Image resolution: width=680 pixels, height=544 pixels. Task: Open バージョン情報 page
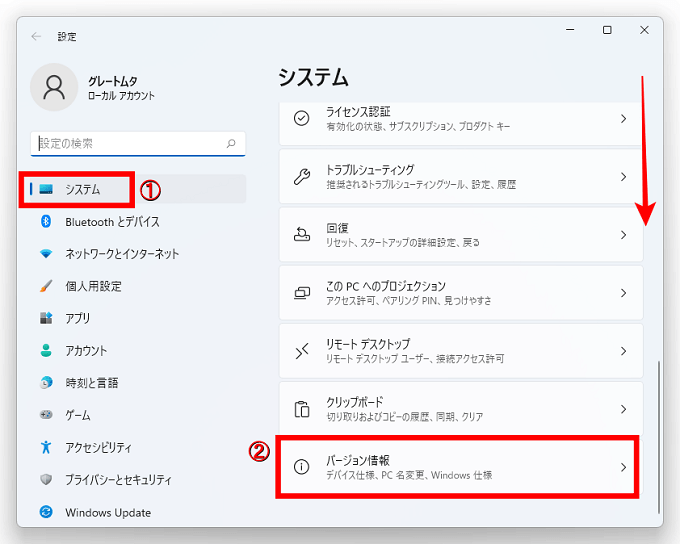461,467
